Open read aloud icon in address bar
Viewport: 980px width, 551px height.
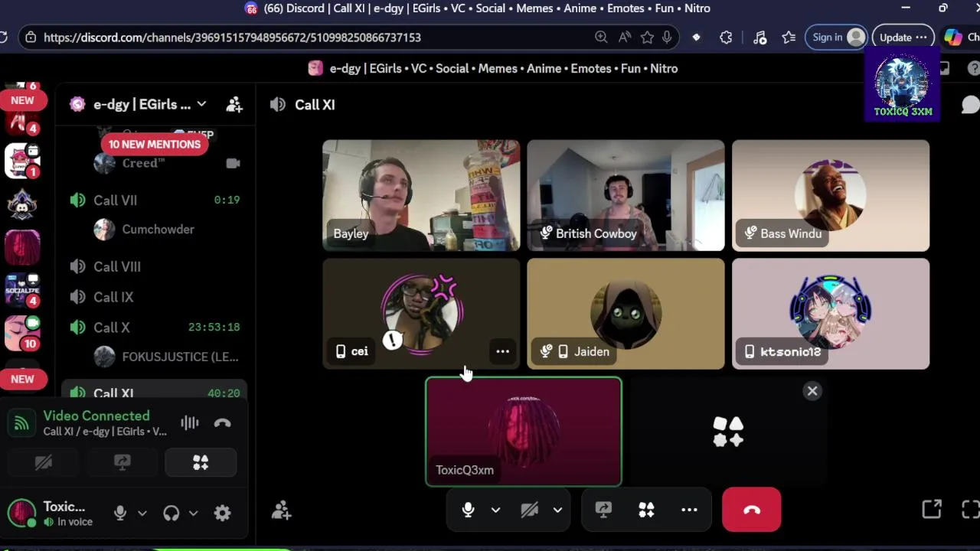pos(625,37)
